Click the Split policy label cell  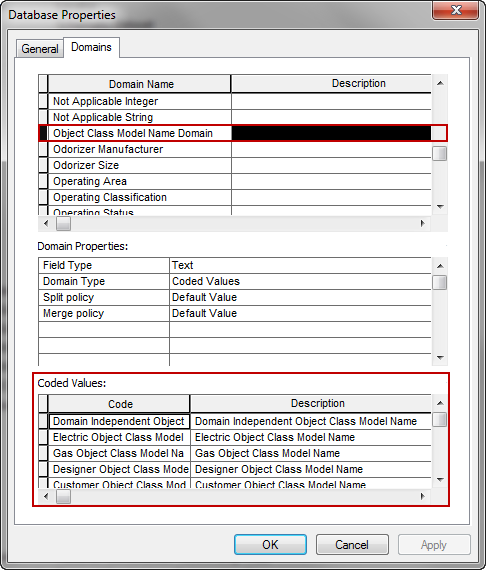104,297
